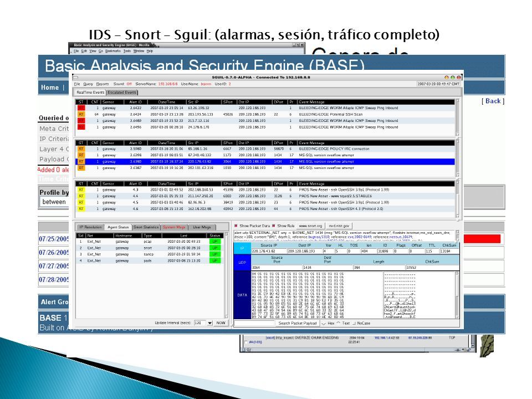Switch to the Escalated Events tab
532x399 pixels.
tap(122, 93)
